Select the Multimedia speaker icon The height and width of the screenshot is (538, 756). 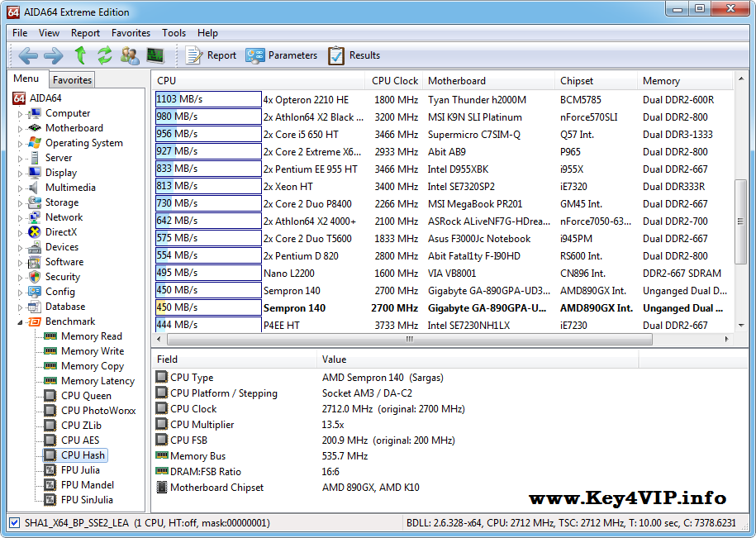coord(33,188)
